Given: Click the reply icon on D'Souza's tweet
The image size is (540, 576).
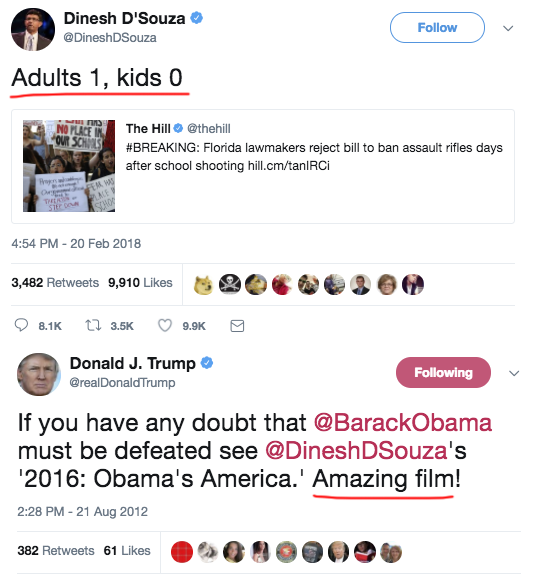Looking at the screenshot, I should pyautogui.click(x=21, y=325).
